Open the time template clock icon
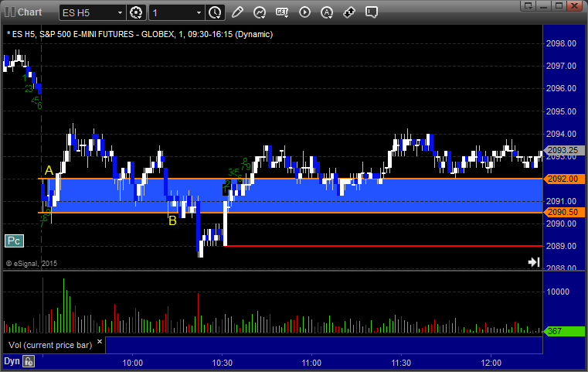Image resolution: width=588 pixels, height=372 pixels. 215,12
